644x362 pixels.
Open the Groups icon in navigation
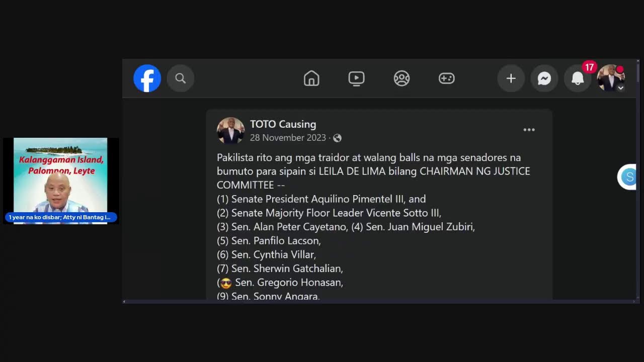pyautogui.click(x=401, y=78)
